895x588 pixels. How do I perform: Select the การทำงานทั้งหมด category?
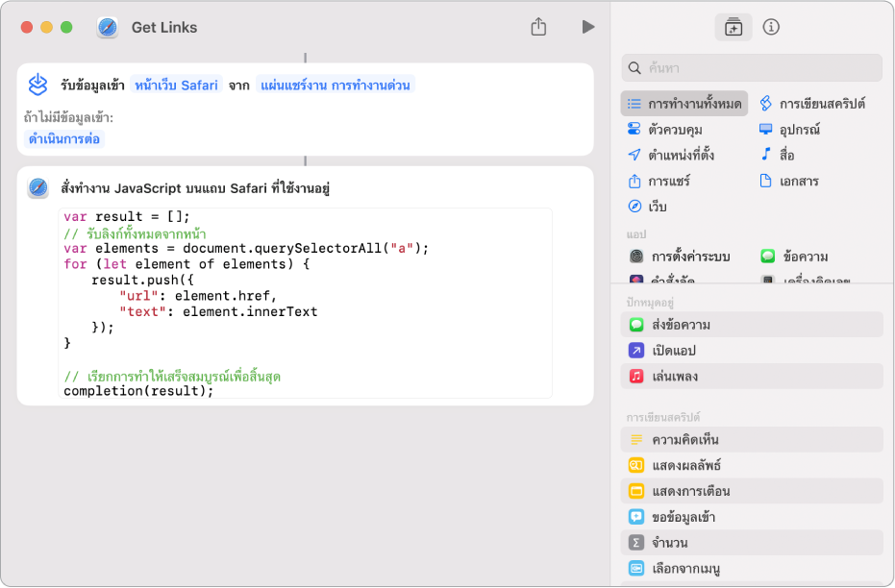[684, 104]
